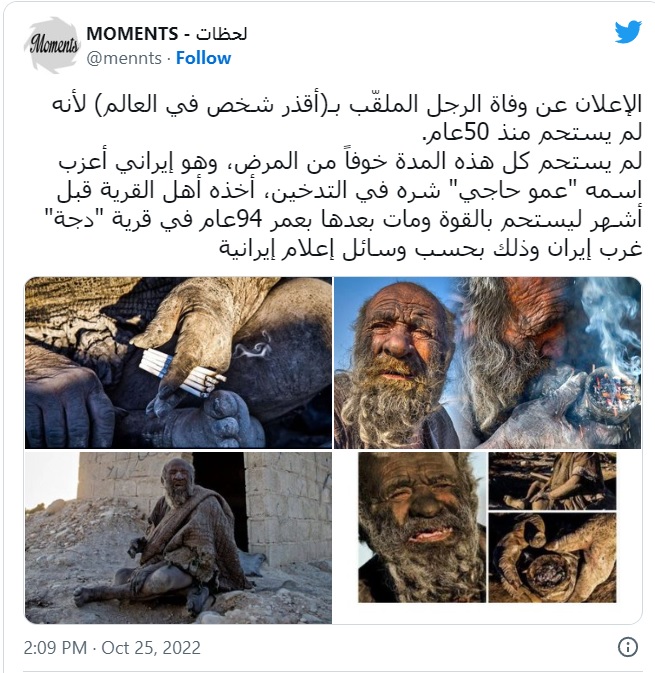Click the small hands holding pipe image
Screen dimensions: 655x673
(553, 558)
